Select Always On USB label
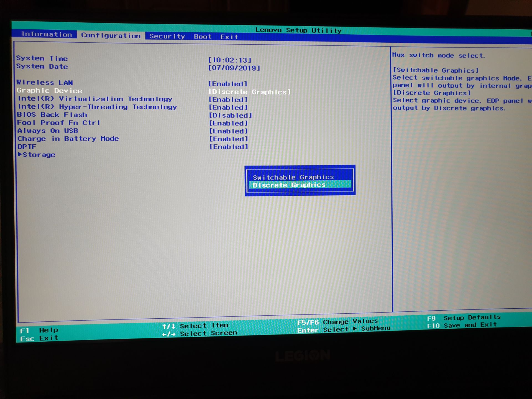Image resolution: width=532 pixels, height=399 pixels. click(x=48, y=131)
